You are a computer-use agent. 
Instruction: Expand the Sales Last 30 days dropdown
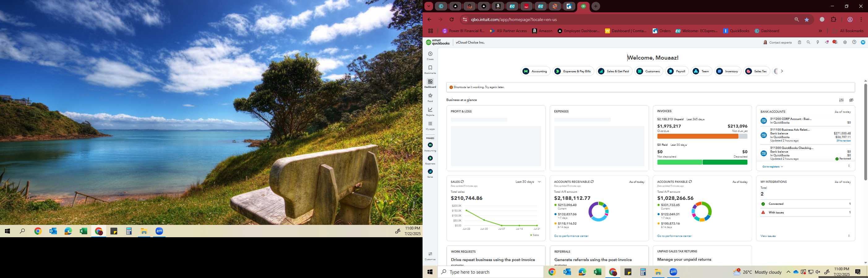(x=528, y=182)
